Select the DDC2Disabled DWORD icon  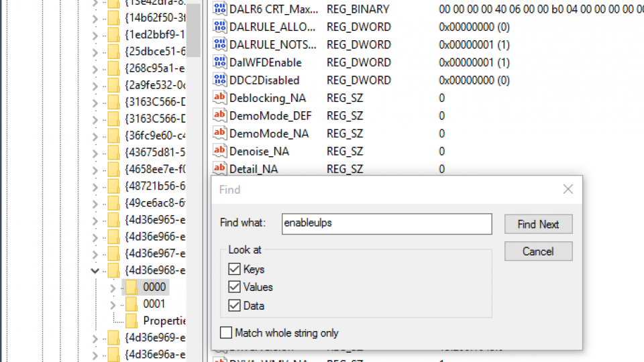220,80
